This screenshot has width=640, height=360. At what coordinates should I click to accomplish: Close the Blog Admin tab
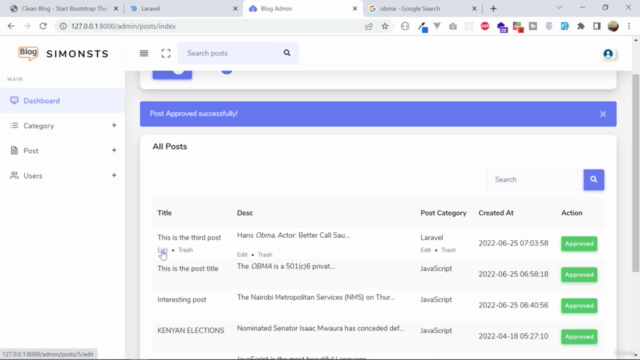[x=355, y=9]
